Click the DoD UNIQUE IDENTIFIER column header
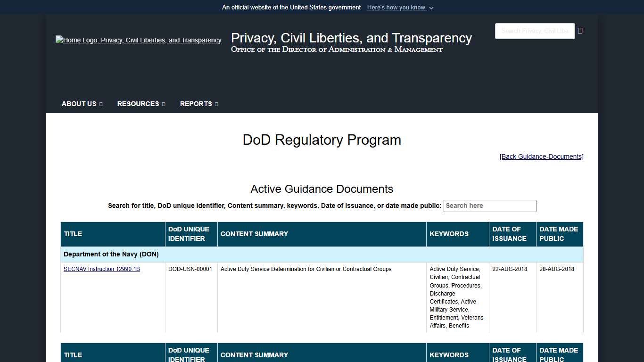This screenshot has height=362, width=644. pos(189,234)
